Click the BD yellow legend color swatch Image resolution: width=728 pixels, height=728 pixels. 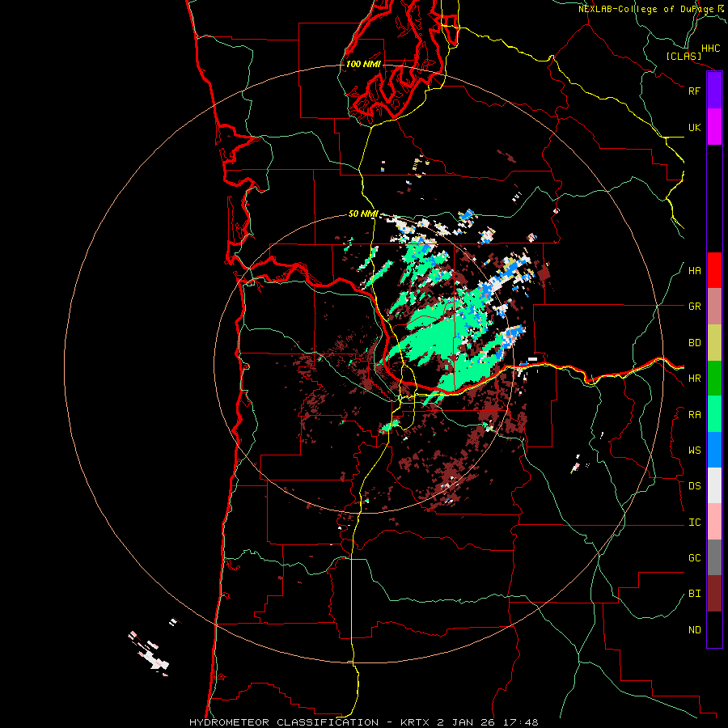tap(714, 343)
